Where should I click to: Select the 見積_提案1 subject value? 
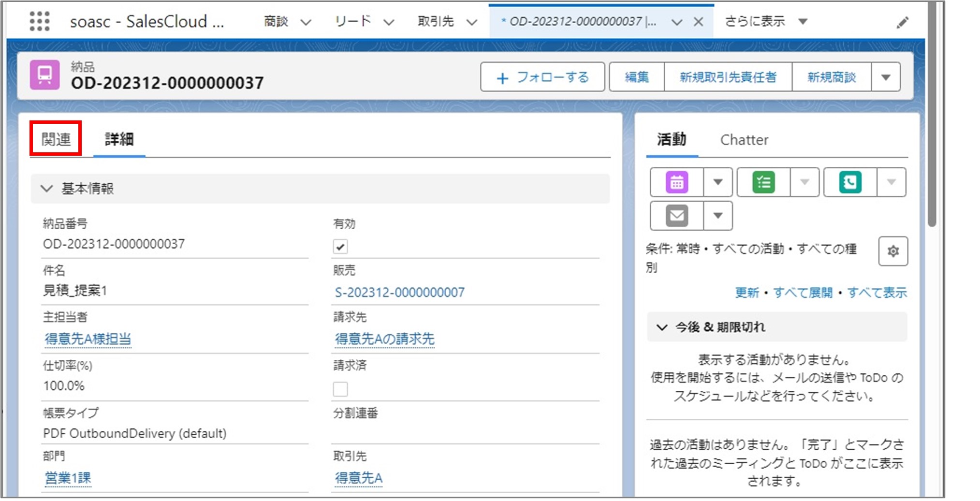pos(75,290)
